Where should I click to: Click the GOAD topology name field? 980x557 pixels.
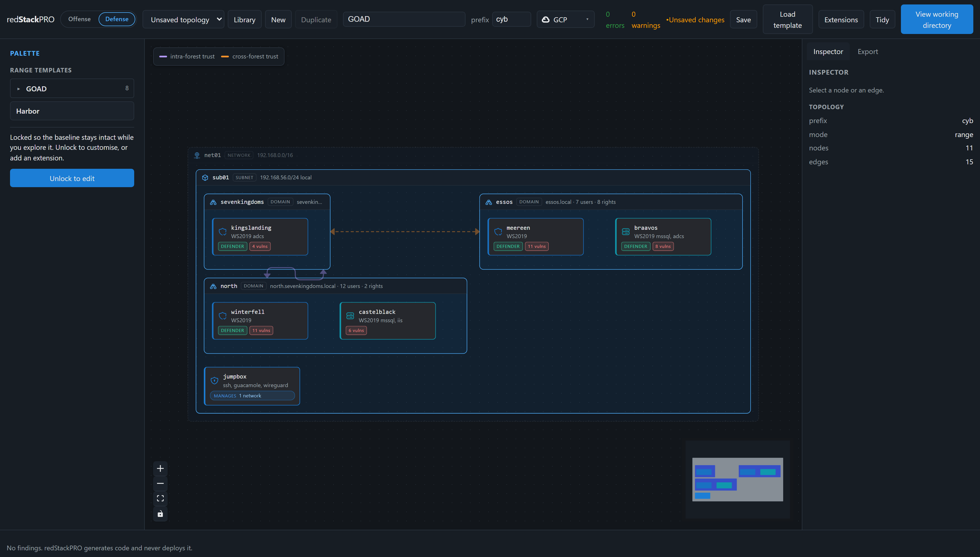tap(404, 19)
